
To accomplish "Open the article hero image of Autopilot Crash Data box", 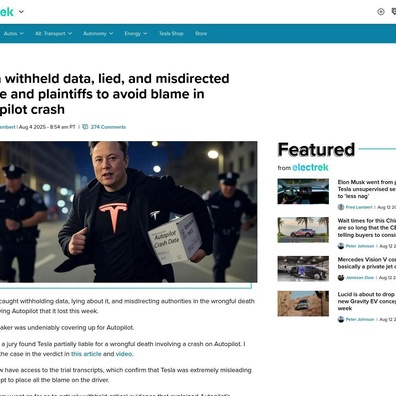I will (x=128, y=212).
